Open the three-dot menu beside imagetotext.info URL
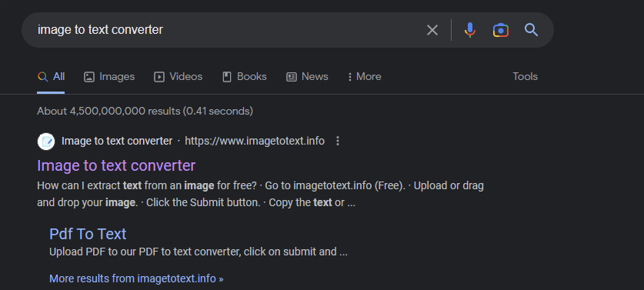 338,142
